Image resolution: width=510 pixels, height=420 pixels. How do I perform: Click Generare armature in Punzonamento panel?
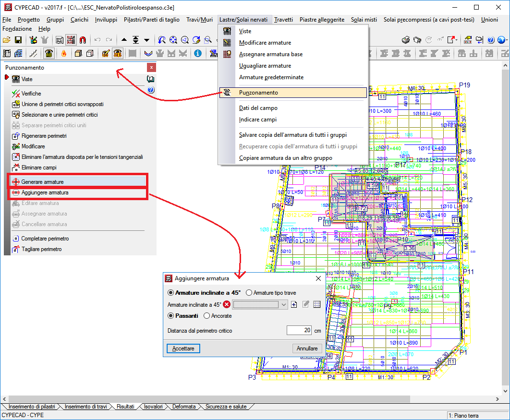point(78,182)
